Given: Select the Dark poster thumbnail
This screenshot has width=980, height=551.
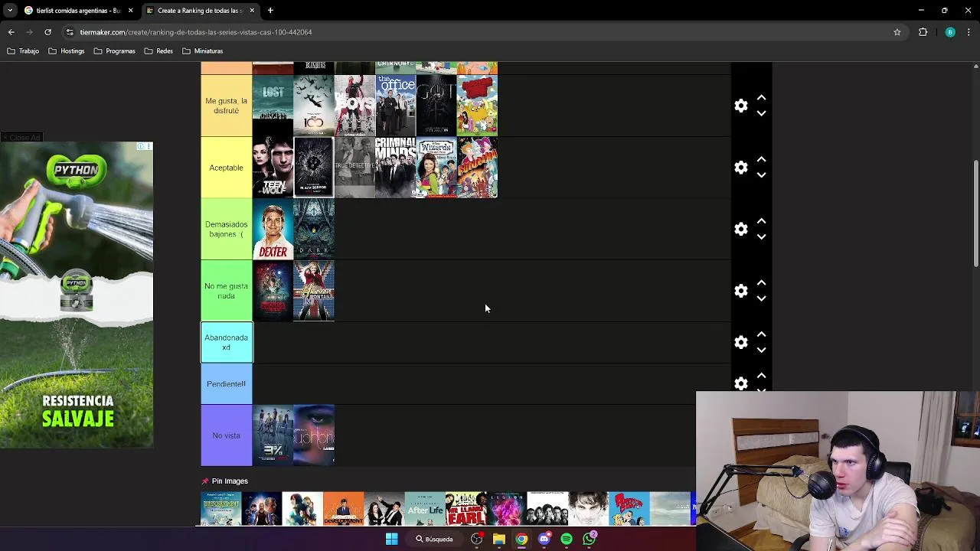Looking at the screenshot, I should [x=314, y=229].
